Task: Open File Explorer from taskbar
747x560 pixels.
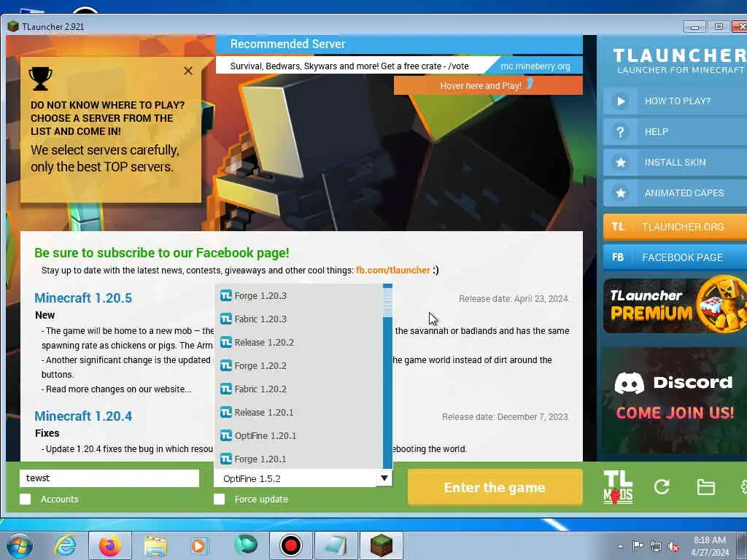Action: pyautogui.click(x=155, y=546)
